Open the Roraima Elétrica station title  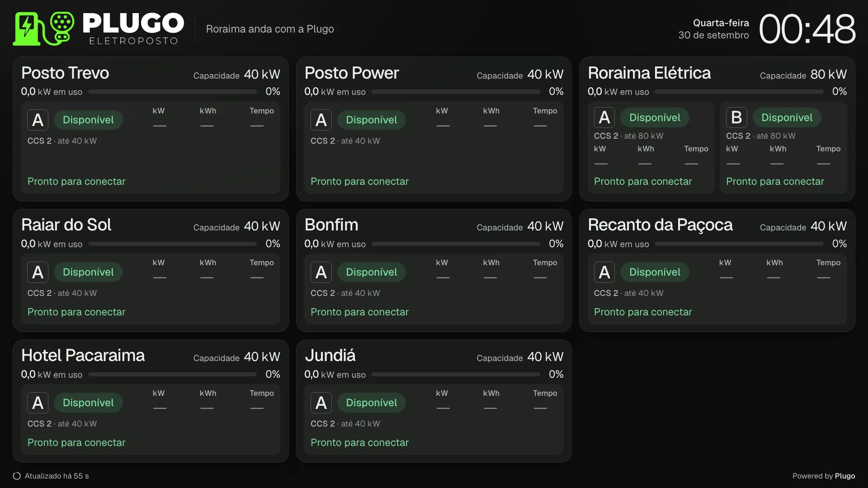(x=649, y=73)
